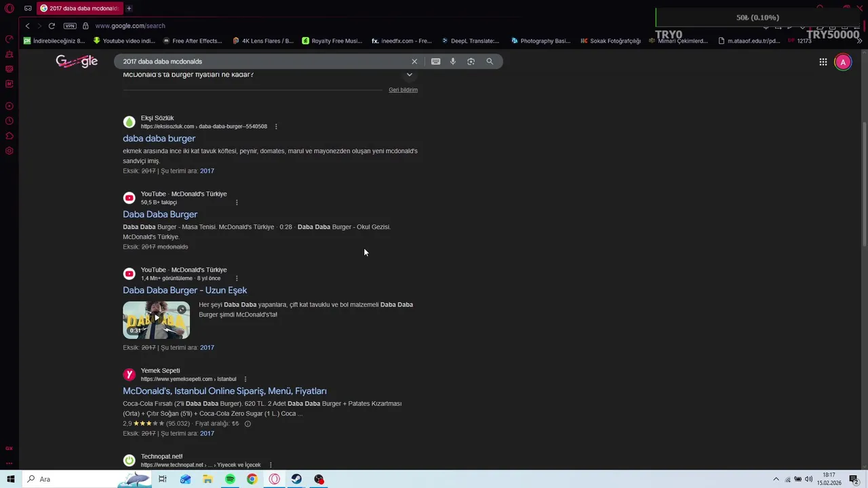Image resolution: width=868 pixels, height=488 pixels.
Task: Go back with the browser back arrow
Action: pos(27,26)
